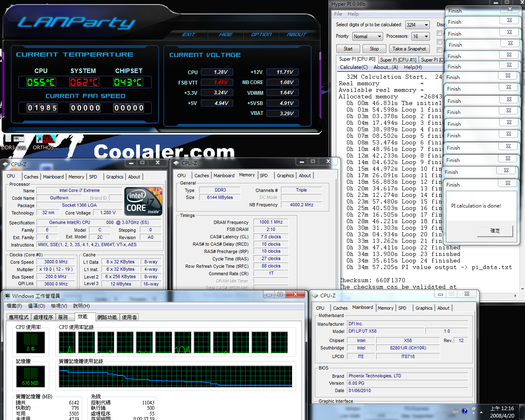Click the Windows Task Manager title icon

(7, 296)
